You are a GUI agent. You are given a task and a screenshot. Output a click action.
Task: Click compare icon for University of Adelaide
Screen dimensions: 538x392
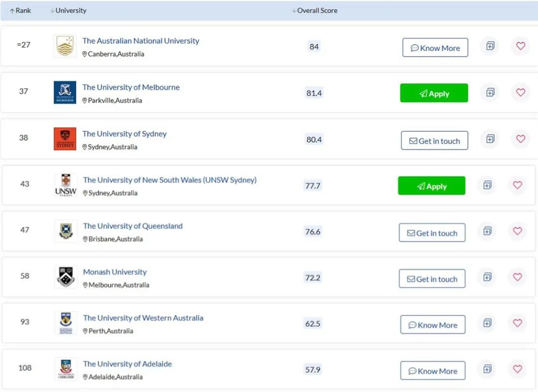click(x=487, y=369)
